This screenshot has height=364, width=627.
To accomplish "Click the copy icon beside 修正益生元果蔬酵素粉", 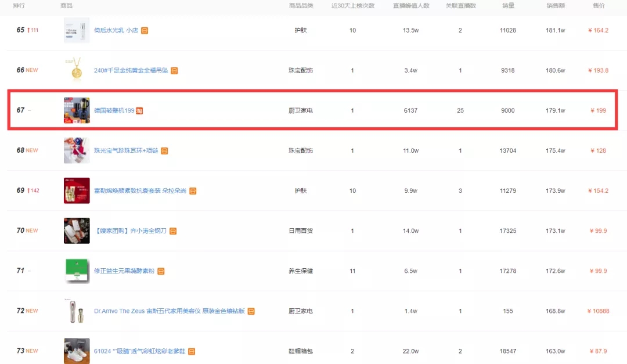I will (x=161, y=271).
